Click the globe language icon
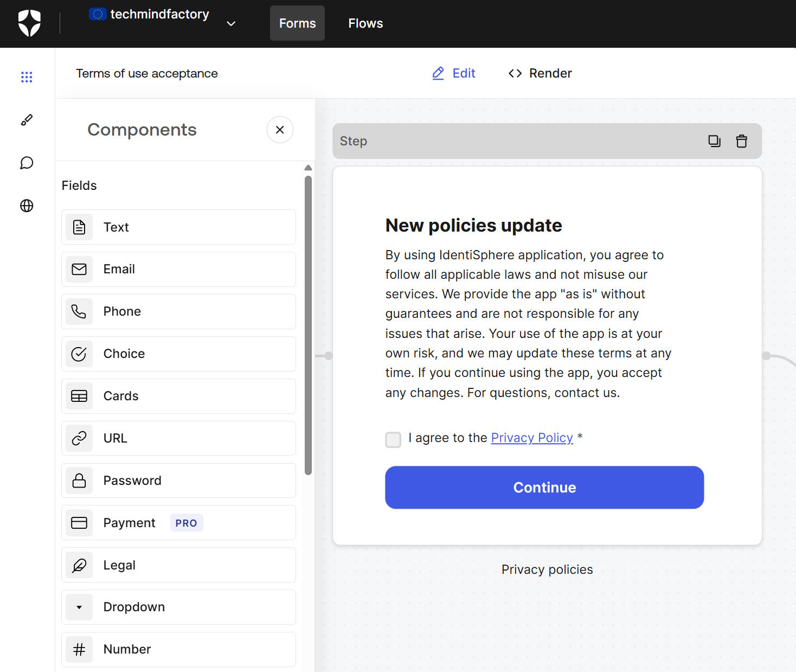This screenshot has width=796, height=672. point(27,206)
